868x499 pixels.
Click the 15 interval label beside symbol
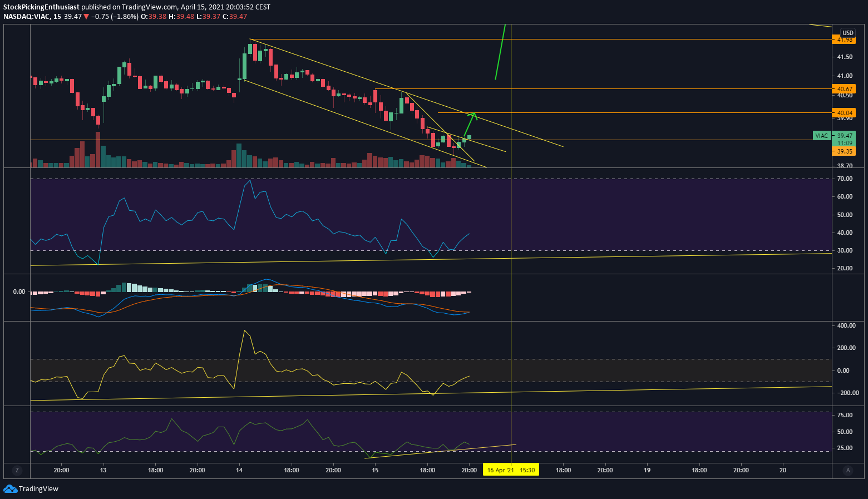point(57,17)
